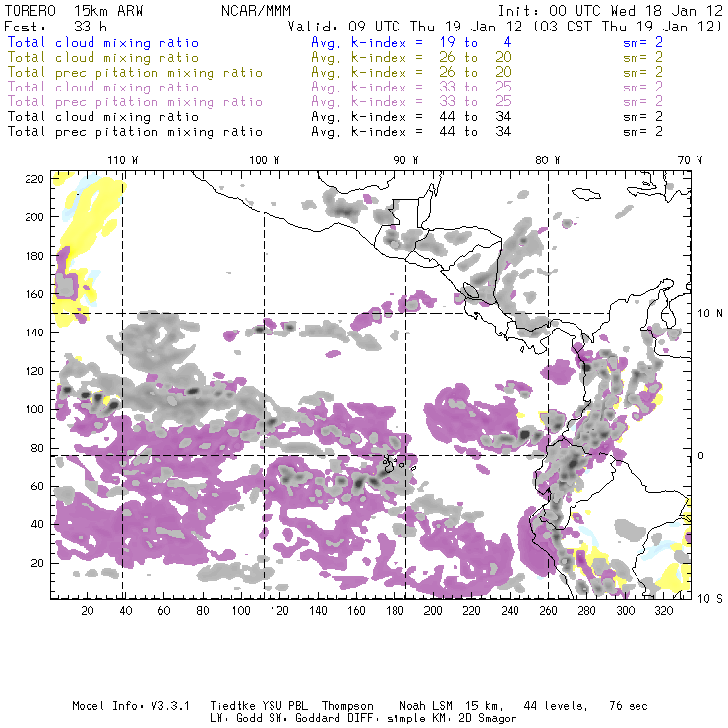Click the blue 'Total cloud mixing ratio' legend line

pos(103,43)
